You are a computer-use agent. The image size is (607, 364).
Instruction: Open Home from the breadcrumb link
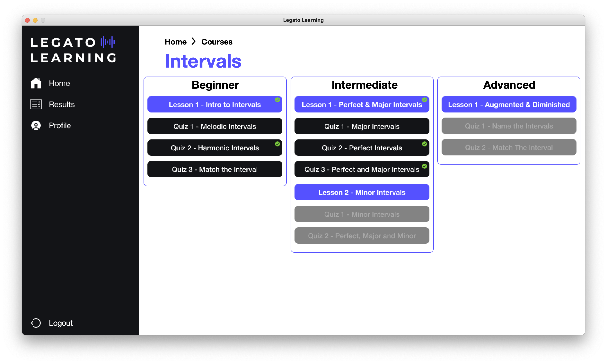click(175, 42)
